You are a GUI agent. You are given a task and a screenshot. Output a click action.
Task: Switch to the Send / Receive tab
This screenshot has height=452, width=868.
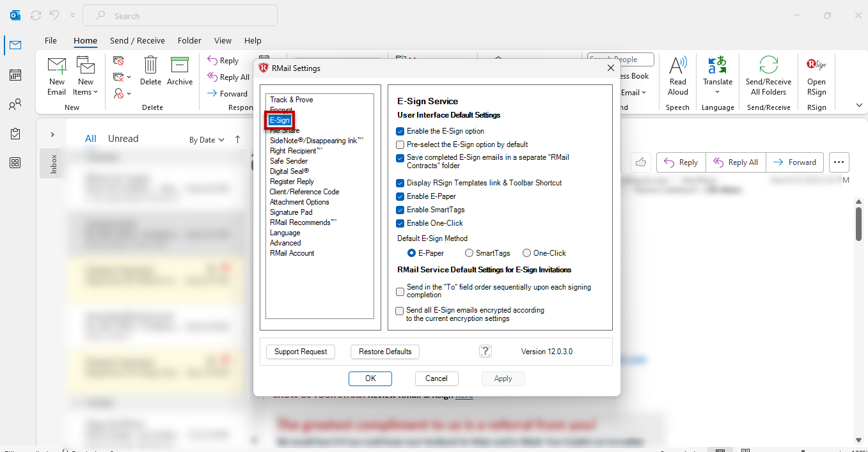point(138,40)
